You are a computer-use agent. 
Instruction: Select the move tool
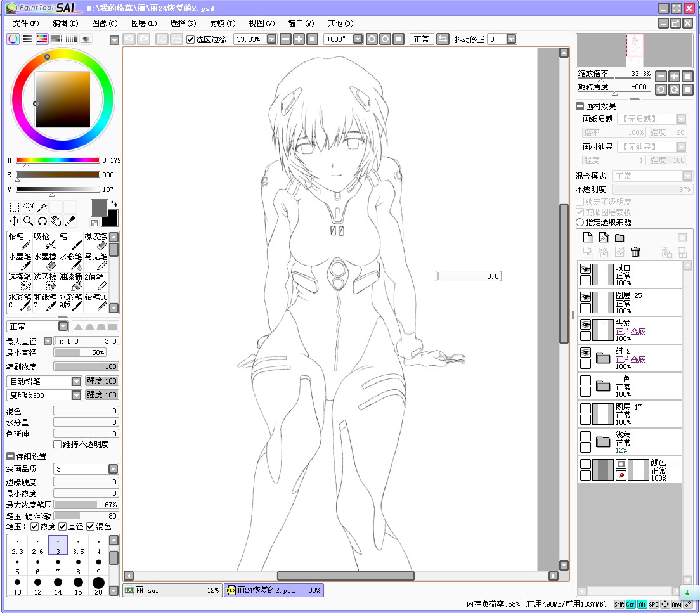pyautogui.click(x=15, y=221)
